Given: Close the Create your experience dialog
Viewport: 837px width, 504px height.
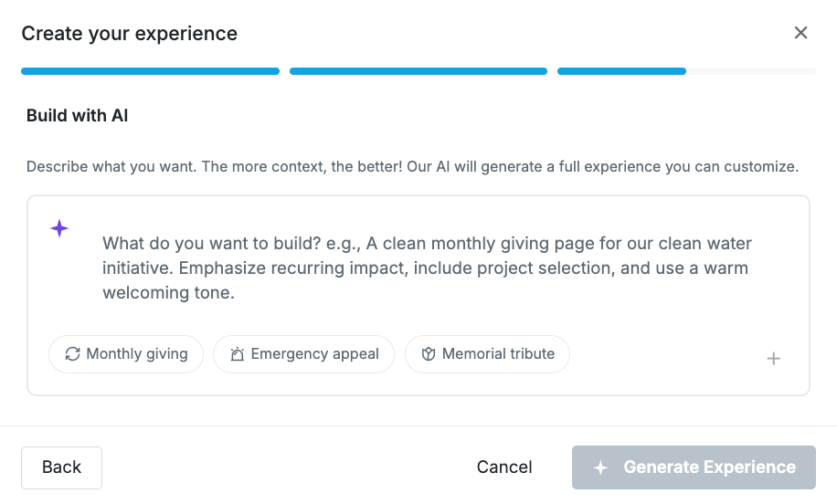Looking at the screenshot, I should pyautogui.click(x=800, y=33).
